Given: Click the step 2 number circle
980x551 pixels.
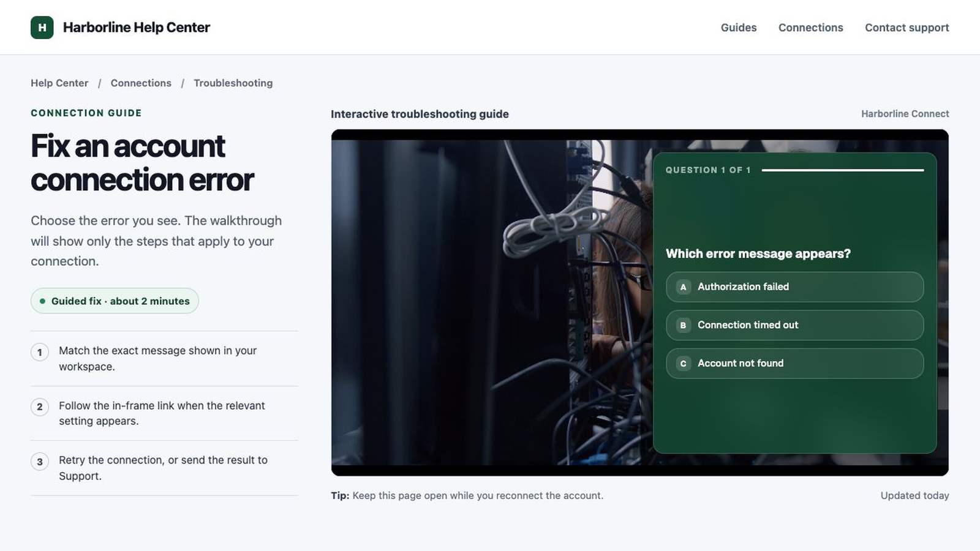Looking at the screenshot, I should (40, 407).
